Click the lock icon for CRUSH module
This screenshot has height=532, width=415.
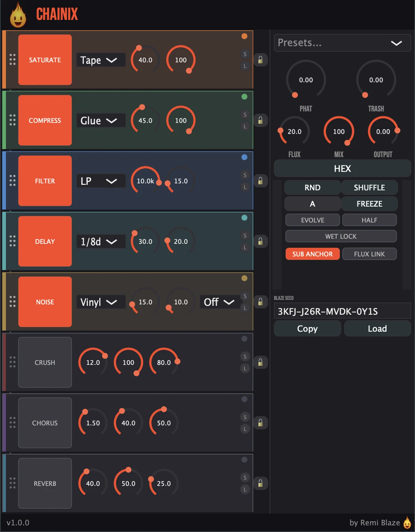260,362
